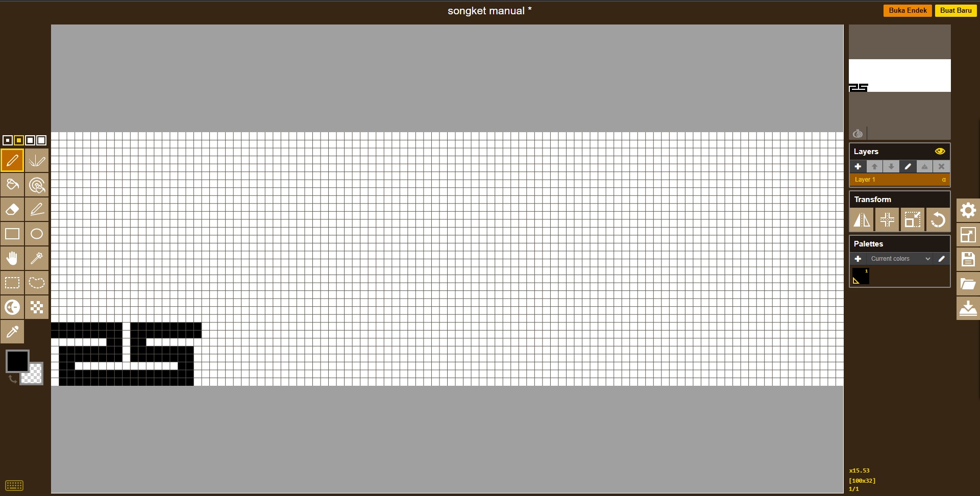Open the settings gear panel

[x=968, y=210]
